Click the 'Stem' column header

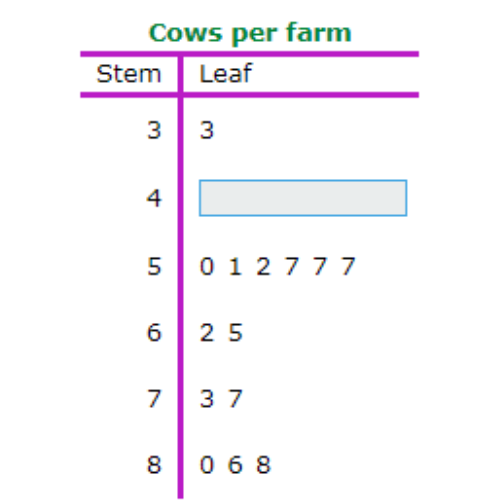(129, 74)
